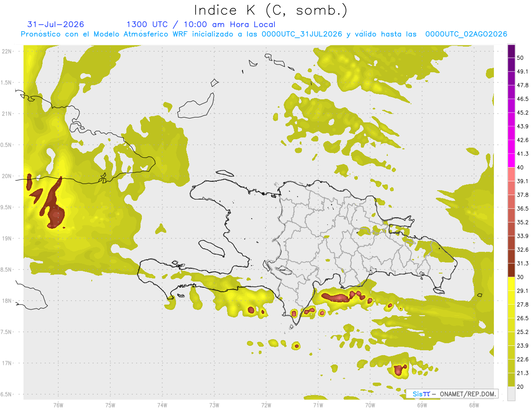Click the legend value 26.5
Screen dimensions: 532x411
click(x=523, y=318)
